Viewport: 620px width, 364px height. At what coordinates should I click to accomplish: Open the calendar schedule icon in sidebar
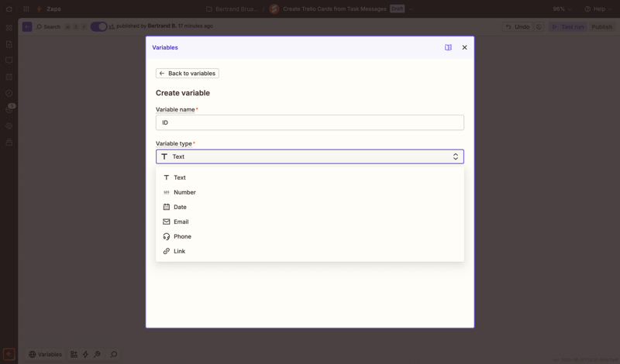(x=9, y=77)
